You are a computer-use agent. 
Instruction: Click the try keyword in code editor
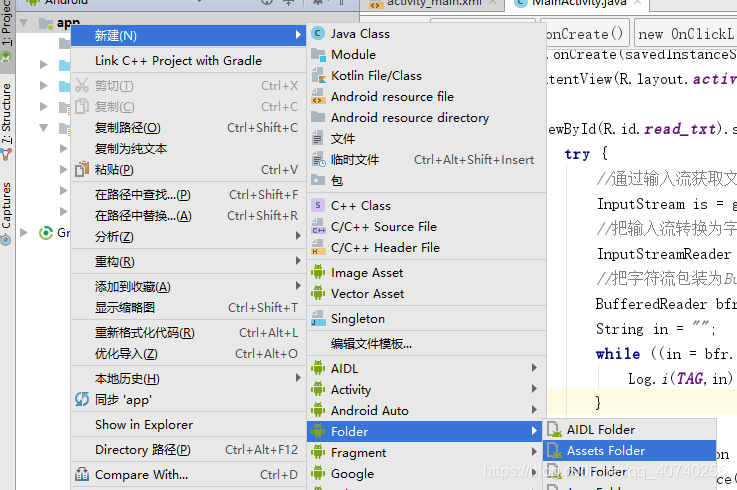click(577, 154)
